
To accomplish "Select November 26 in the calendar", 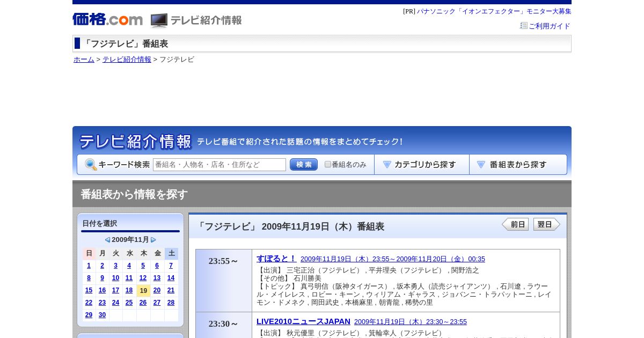I will click(143, 303).
